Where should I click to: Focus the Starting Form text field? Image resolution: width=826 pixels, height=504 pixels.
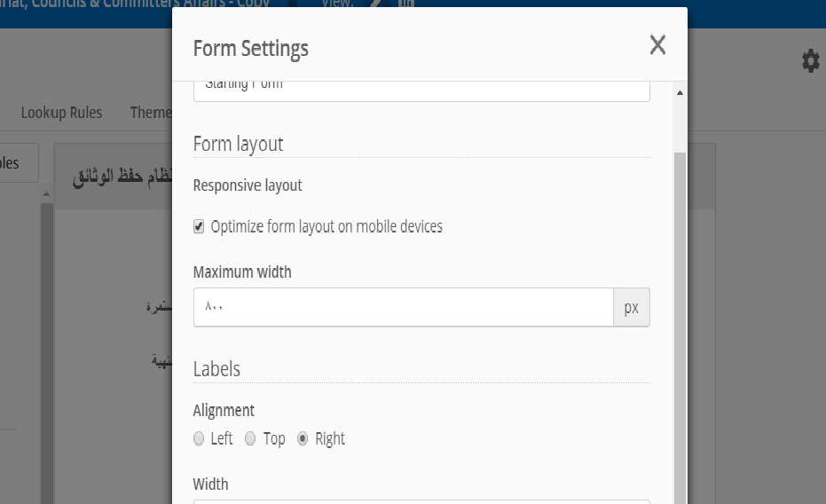(421, 91)
